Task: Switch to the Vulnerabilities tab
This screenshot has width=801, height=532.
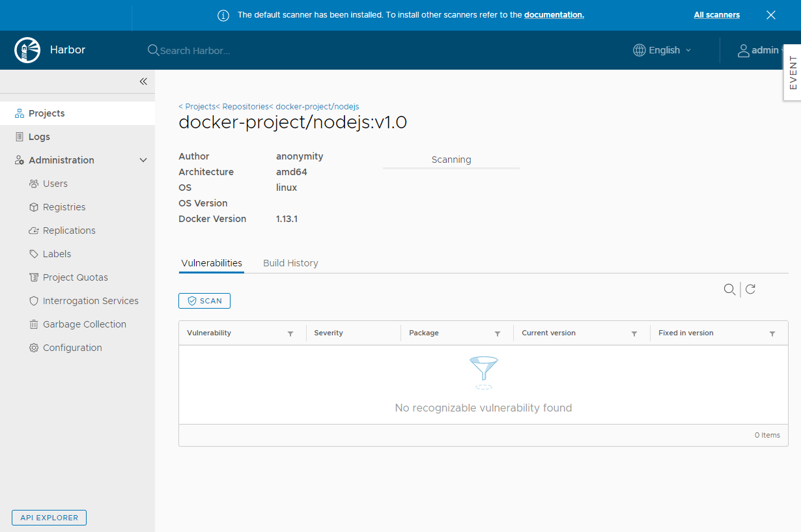Action: [x=212, y=263]
